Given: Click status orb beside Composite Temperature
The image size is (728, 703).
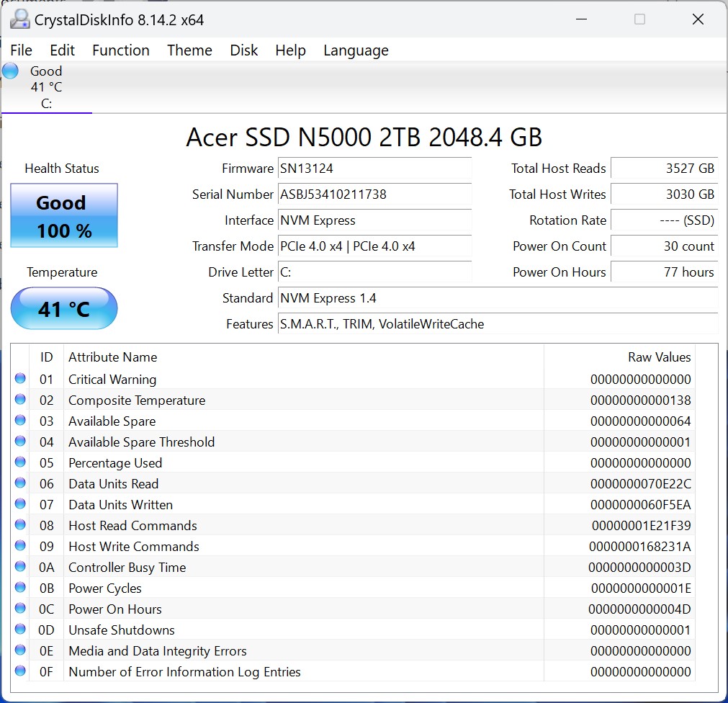Looking at the screenshot, I should click(20, 400).
